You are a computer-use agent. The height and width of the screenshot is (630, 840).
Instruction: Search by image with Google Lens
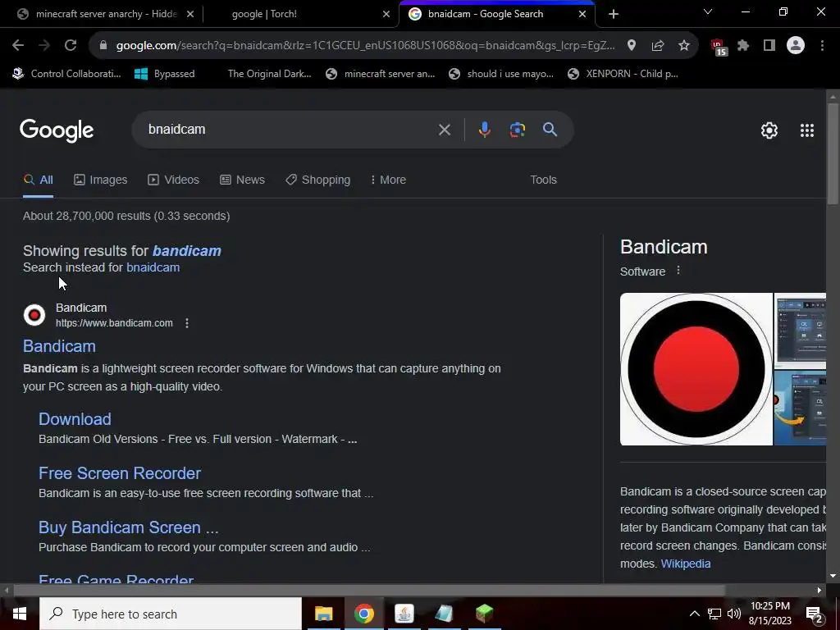coord(518,130)
